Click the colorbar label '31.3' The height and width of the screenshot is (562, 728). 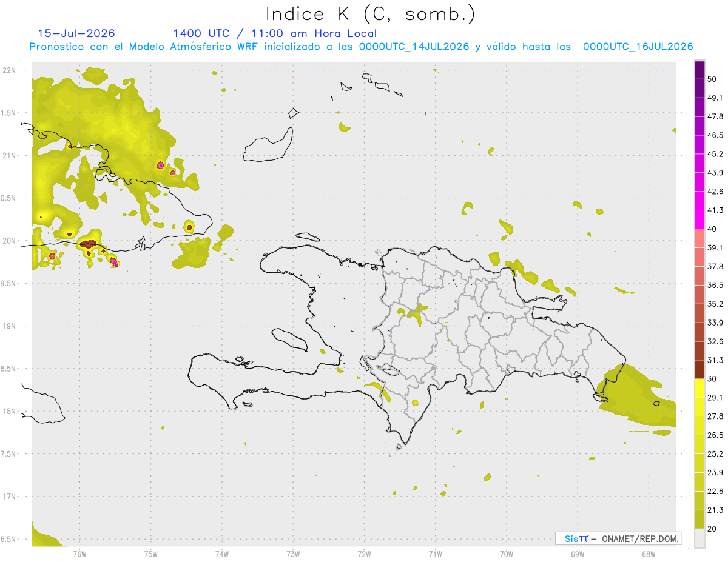click(x=715, y=360)
